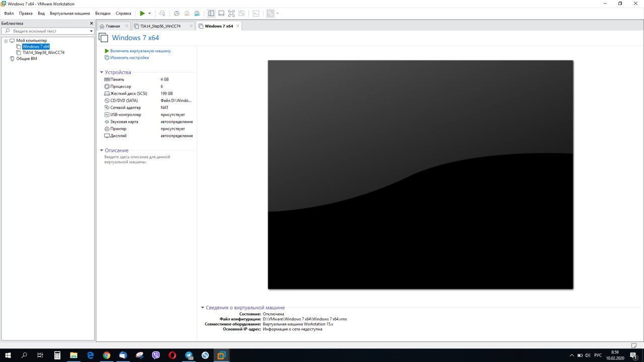Viewport: 644px width, 362px height.
Task: Open the Windows Start button
Action: coord(8,355)
